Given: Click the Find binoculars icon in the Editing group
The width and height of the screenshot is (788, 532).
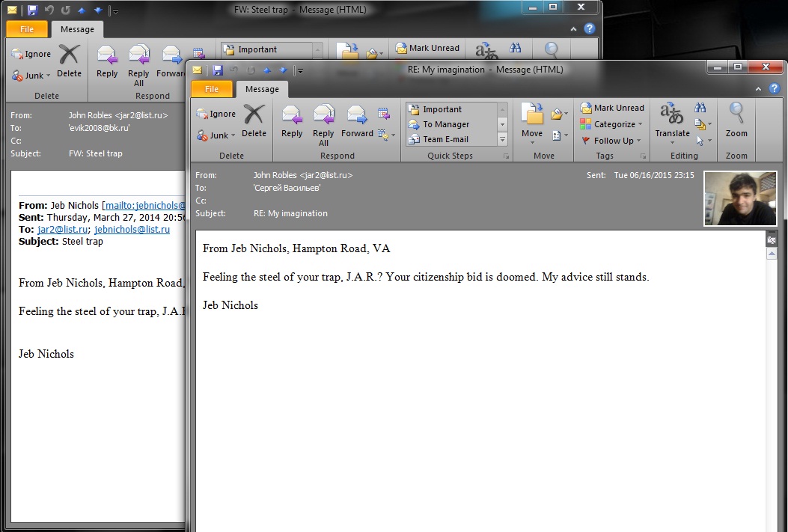Looking at the screenshot, I should click(x=700, y=108).
